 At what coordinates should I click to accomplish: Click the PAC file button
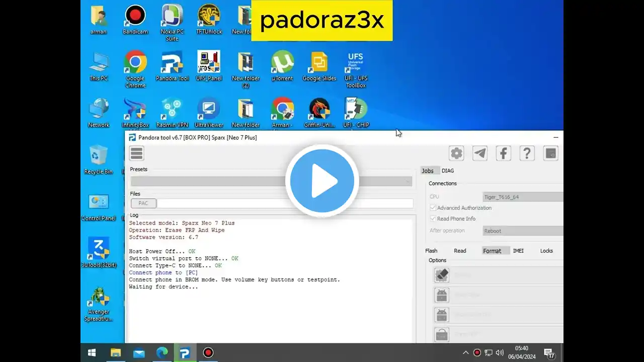click(143, 203)
